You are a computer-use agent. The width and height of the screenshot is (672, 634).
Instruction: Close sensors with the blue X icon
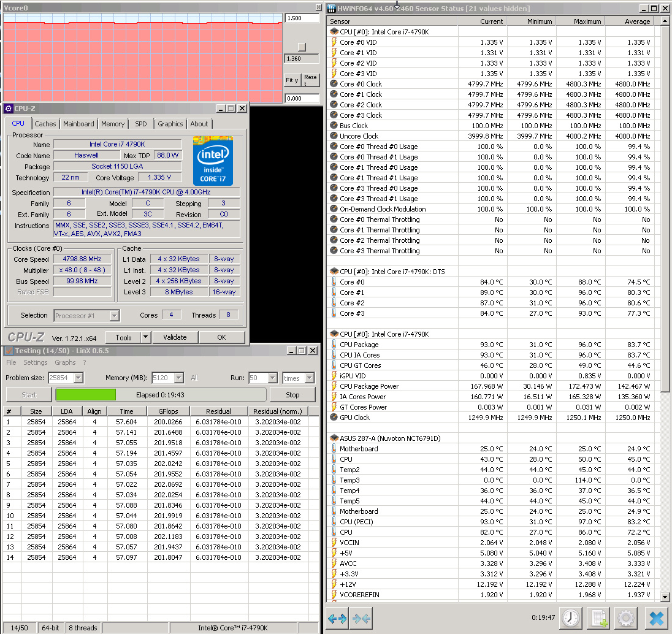(656, 618)
